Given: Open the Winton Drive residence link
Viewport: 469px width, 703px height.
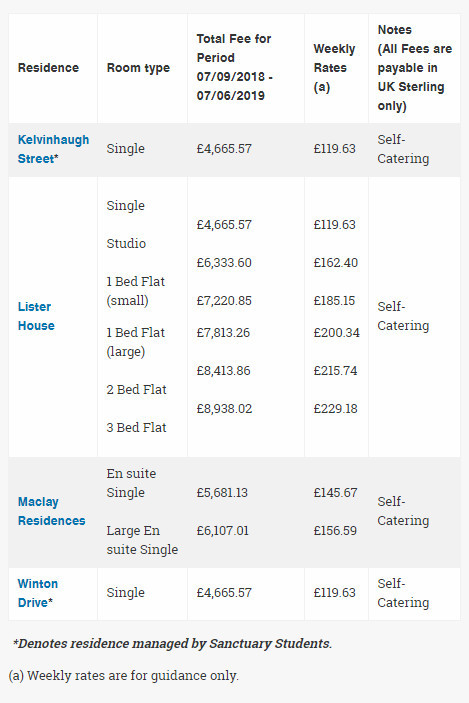Looking at the screenshot, I should click(x=38, y=593).
